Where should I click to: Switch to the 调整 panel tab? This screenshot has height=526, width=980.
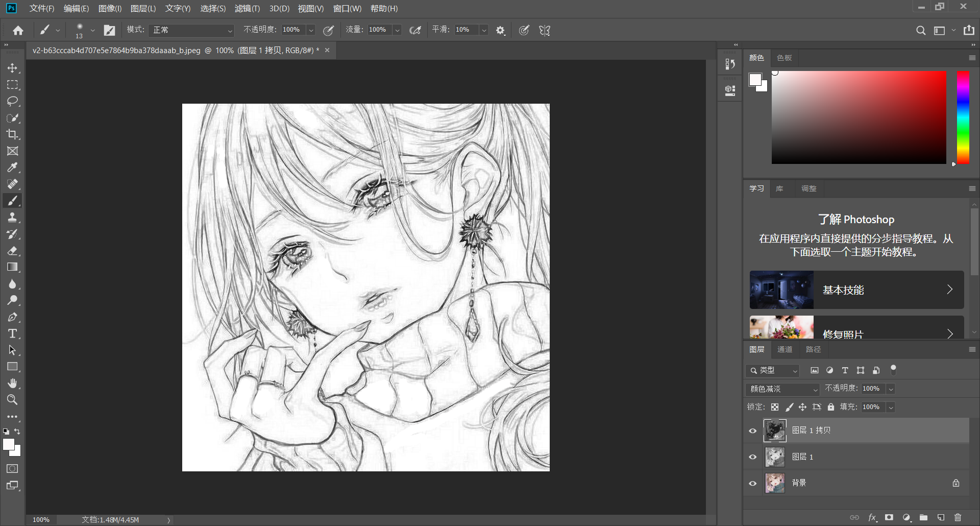[x=808, y=188]
